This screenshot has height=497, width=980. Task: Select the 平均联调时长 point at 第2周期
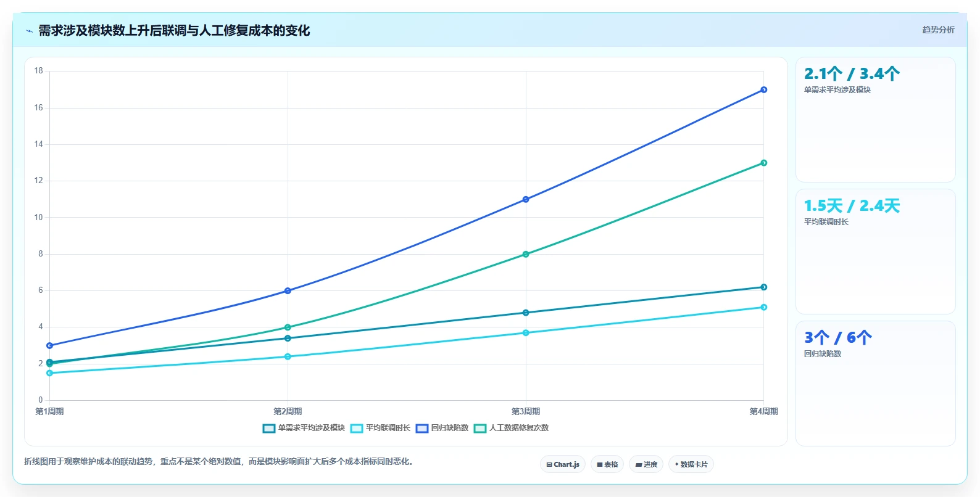coord(288,356)
